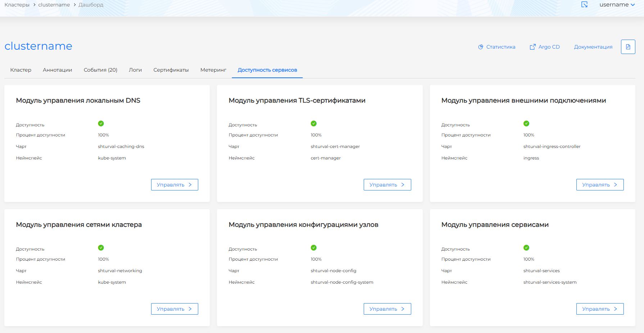The height and width of the screenshot is (333, 644).
Task: Open the Кластеры breadcrumb link
Action: (17, 5)
